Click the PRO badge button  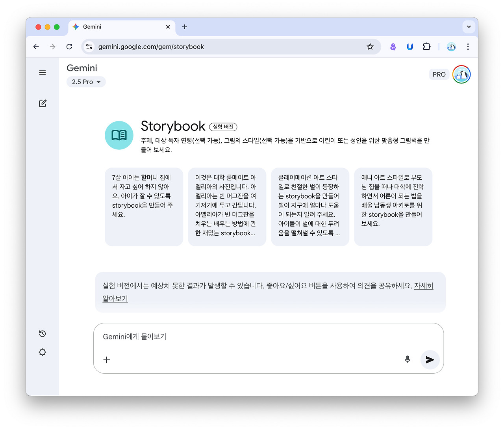point(439,74)
